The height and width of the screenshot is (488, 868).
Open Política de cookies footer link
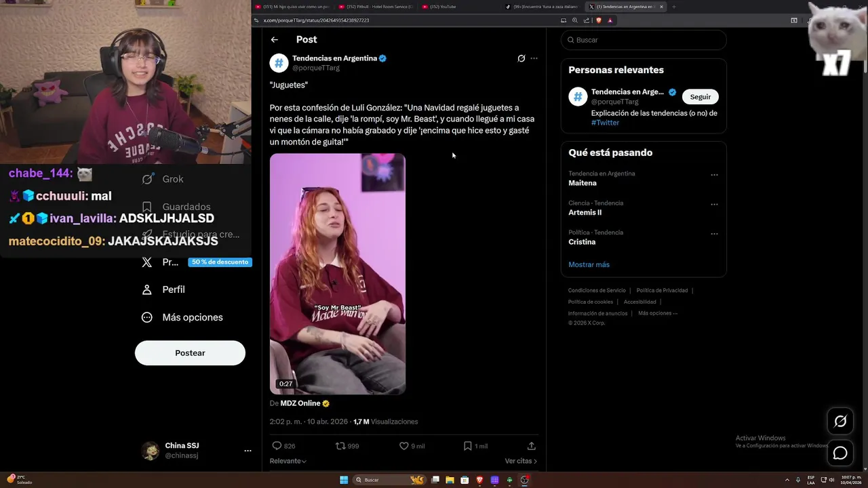coord(591,302)
